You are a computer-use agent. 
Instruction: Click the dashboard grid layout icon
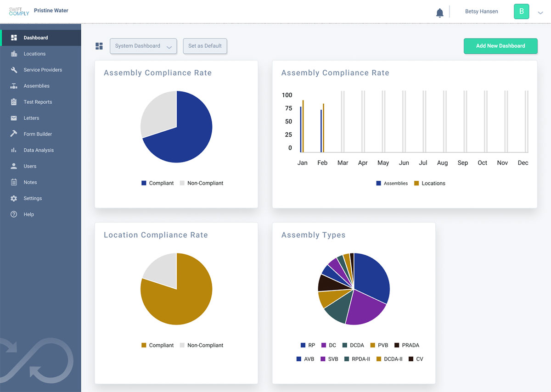99,46
